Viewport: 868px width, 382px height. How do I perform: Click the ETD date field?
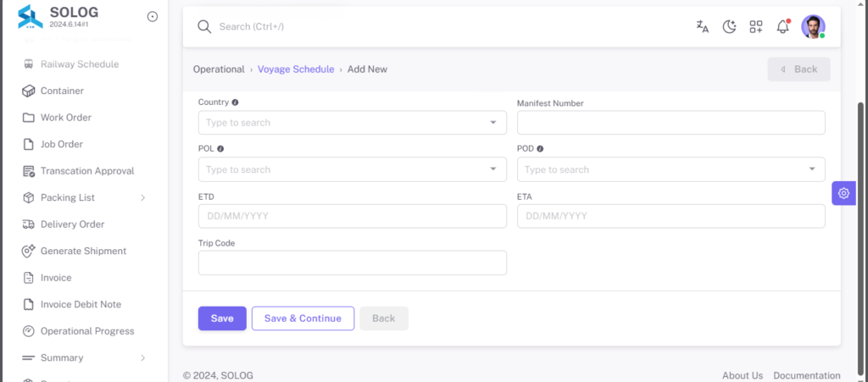352,216
